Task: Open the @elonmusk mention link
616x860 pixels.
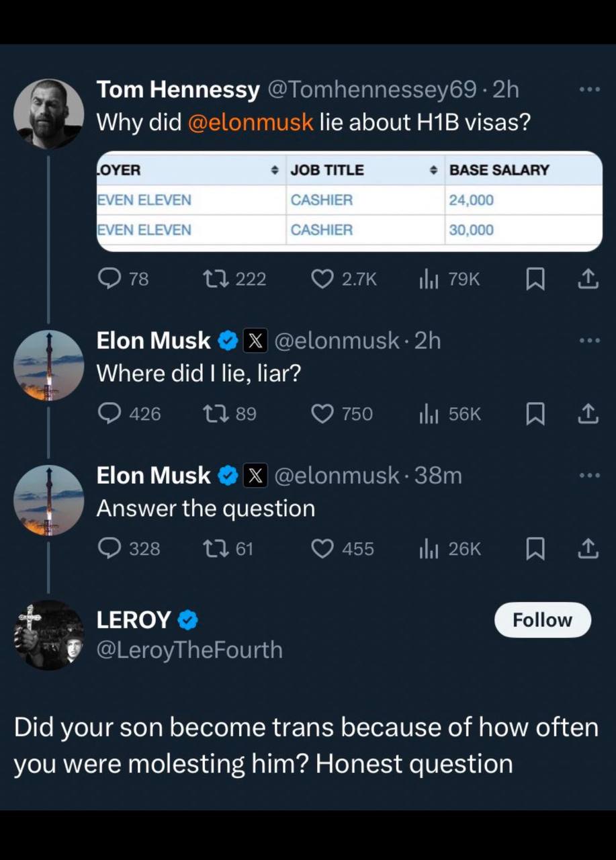Action: [251, 122]
